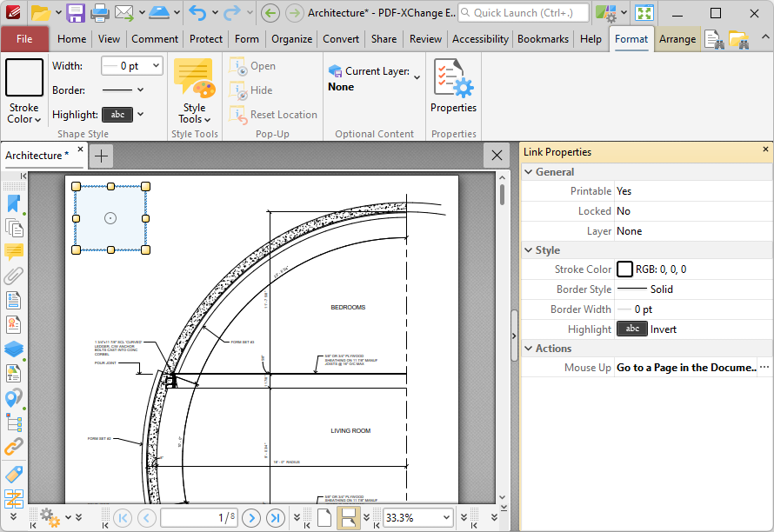Go to the next page
This screenshot has width=774, height=532.
click(251, 518)
